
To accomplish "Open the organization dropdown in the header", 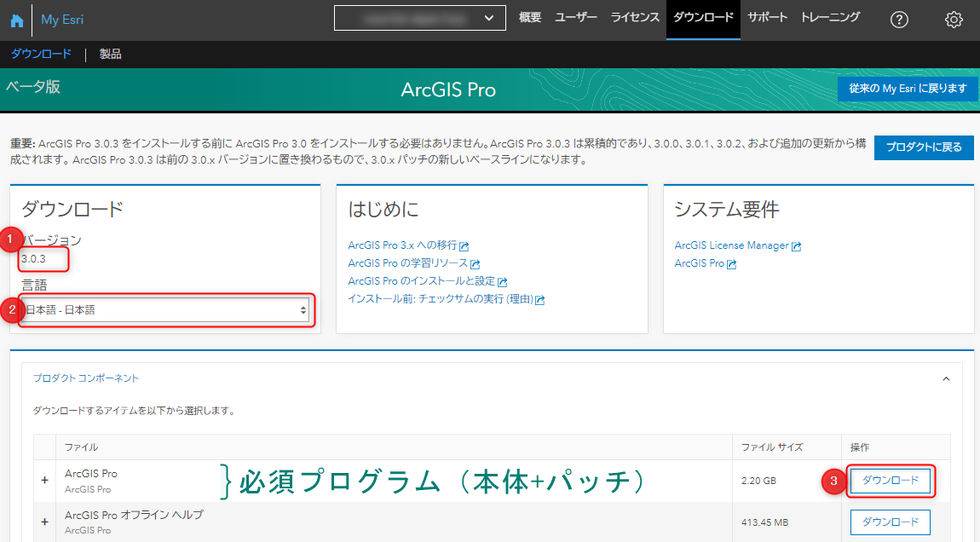I will coord(419,18).
